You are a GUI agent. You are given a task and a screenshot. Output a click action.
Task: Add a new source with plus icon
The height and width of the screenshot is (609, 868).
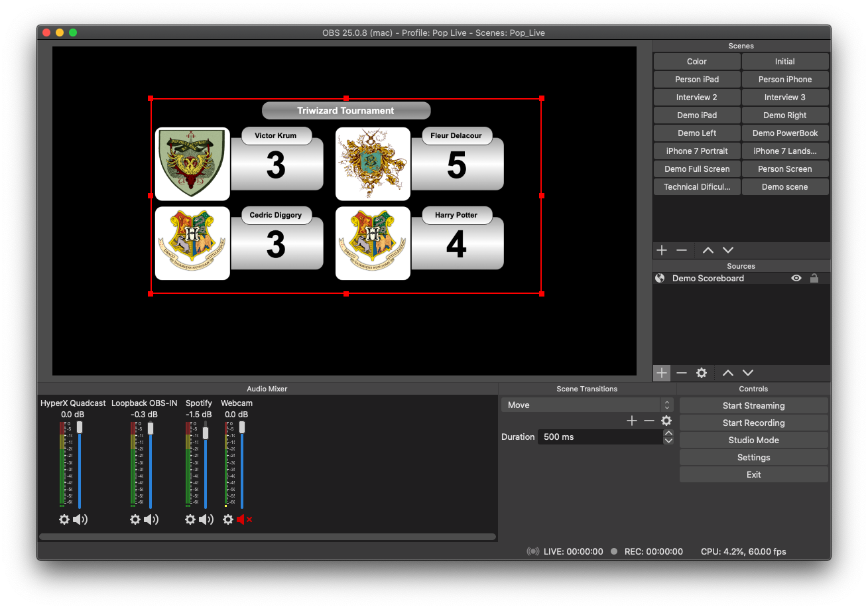(662, 373)
